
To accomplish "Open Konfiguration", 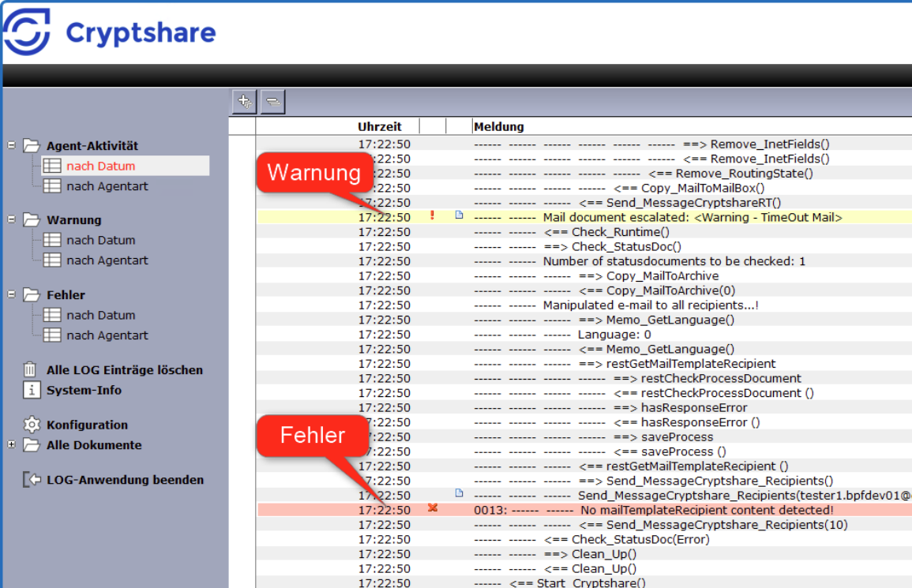I will [x=87, y=425].
